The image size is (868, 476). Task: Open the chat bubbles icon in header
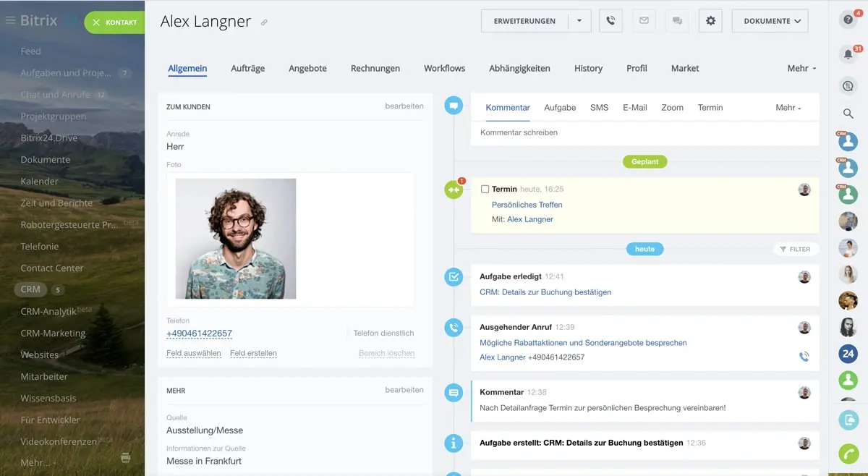[x=677, y=21]
